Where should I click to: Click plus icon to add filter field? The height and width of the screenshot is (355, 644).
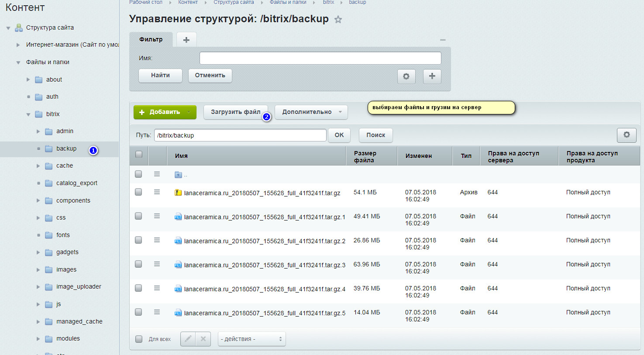point(432,76)
